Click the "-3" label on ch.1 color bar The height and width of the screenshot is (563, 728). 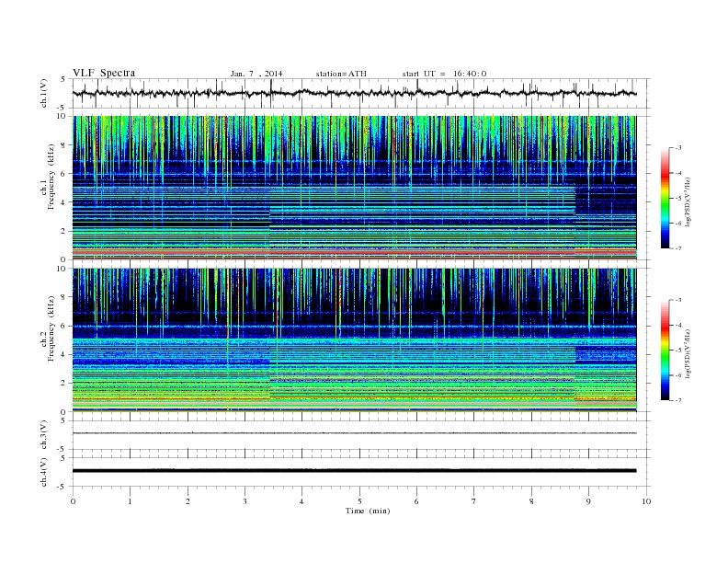pyautogui.click(x=677, y=148)
